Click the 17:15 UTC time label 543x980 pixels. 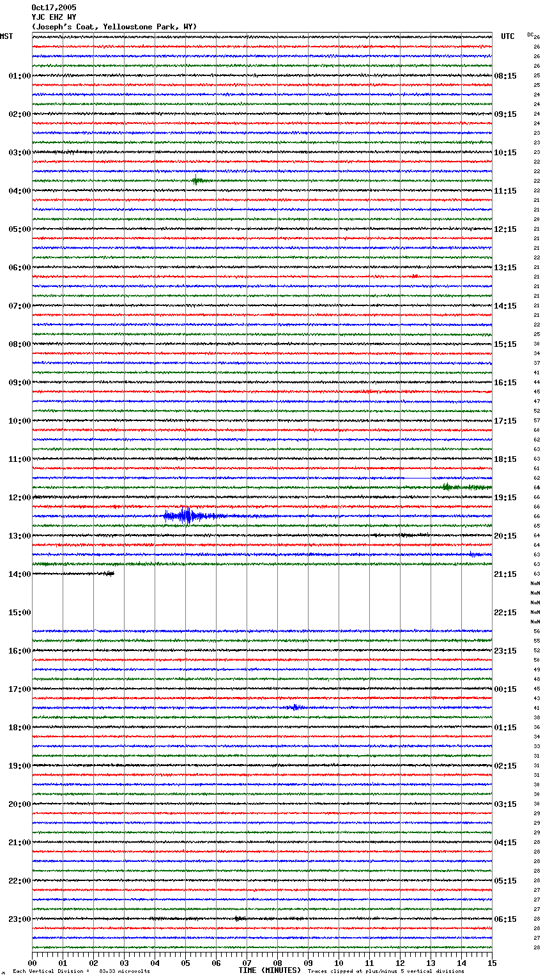[x=505, y=421]
